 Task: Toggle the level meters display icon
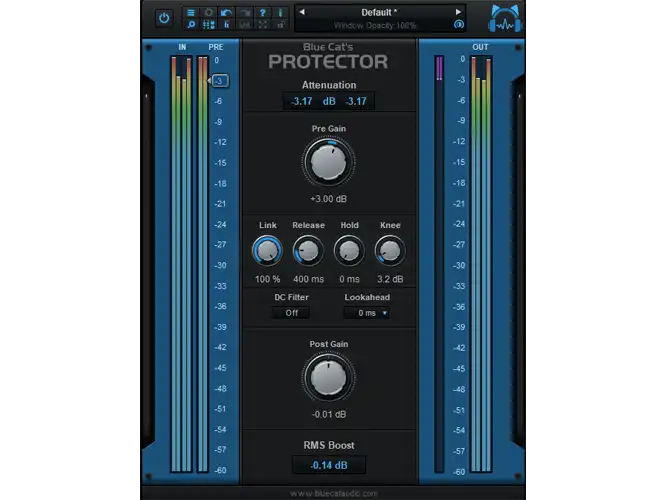click(226, 25)
